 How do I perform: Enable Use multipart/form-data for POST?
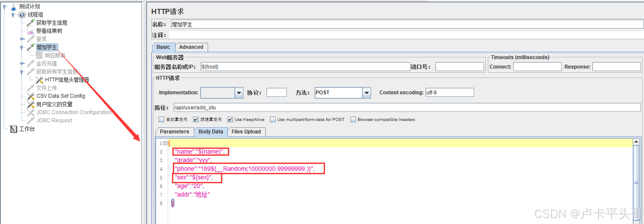coord(273,119)
